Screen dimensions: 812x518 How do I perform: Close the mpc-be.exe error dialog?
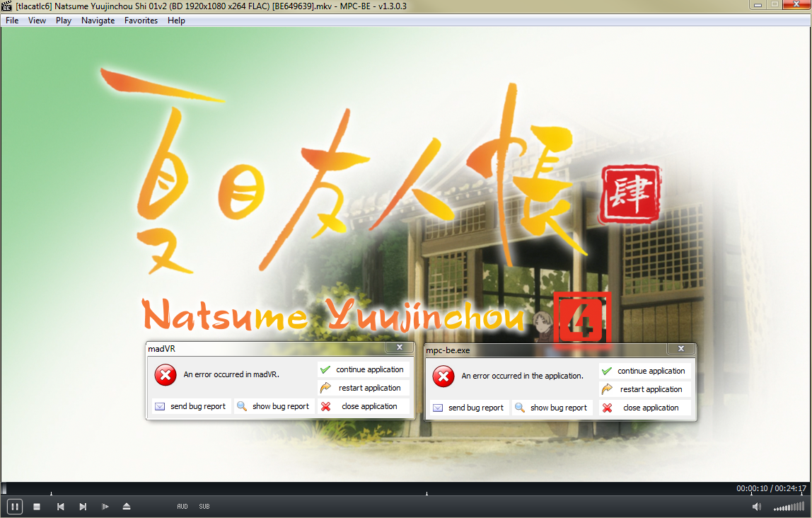[x=682, y=349]
